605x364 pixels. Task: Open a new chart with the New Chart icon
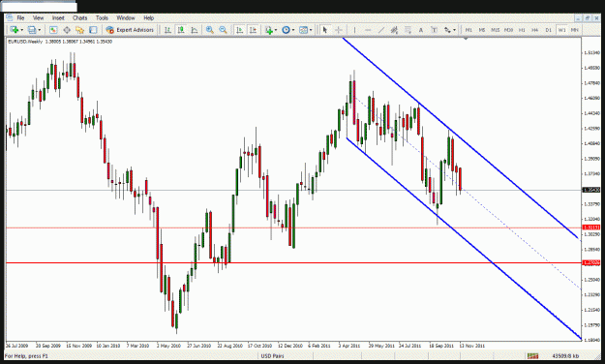15,30
